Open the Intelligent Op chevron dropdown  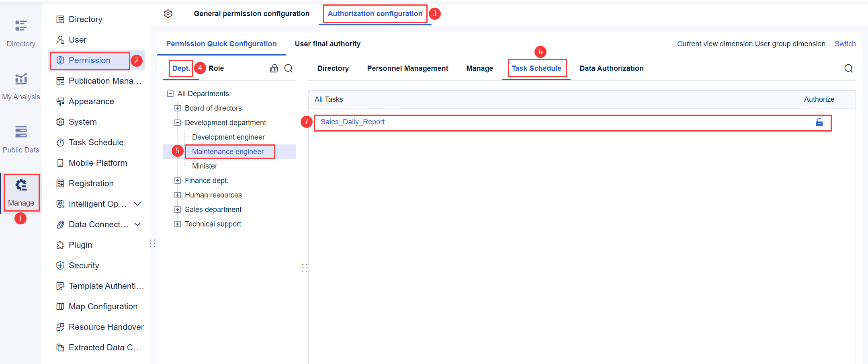click(x=138, y=204)
